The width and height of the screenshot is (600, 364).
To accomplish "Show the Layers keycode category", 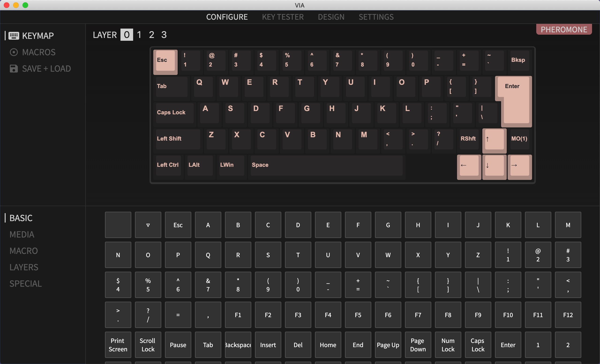I will click(24, 267).
